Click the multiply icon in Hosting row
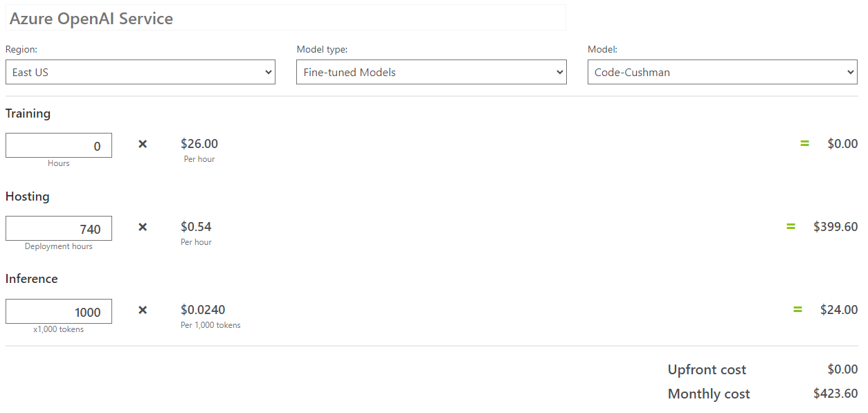The width and height of the screenshot is (868, 413). pyautogui.click(x=143, y=227)
